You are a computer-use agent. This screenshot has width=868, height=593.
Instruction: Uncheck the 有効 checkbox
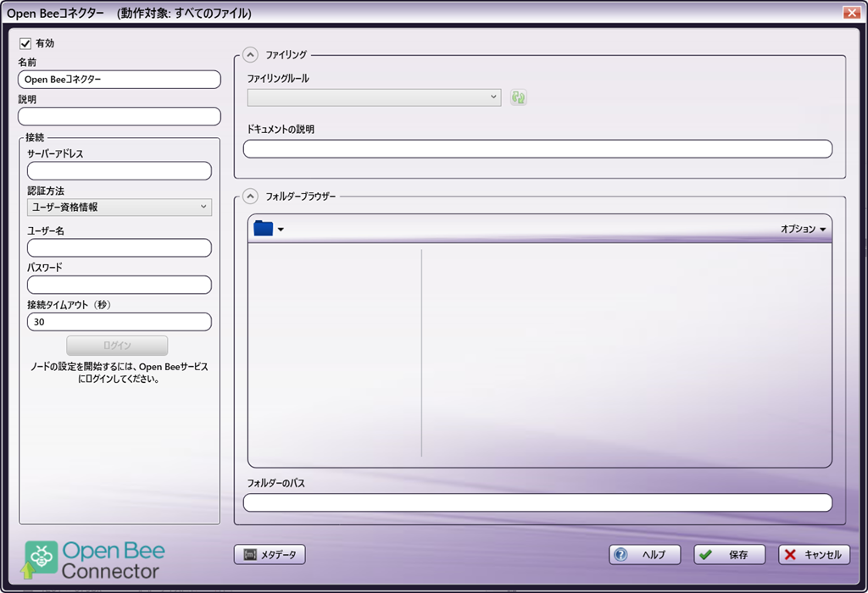tap(25, 43)
